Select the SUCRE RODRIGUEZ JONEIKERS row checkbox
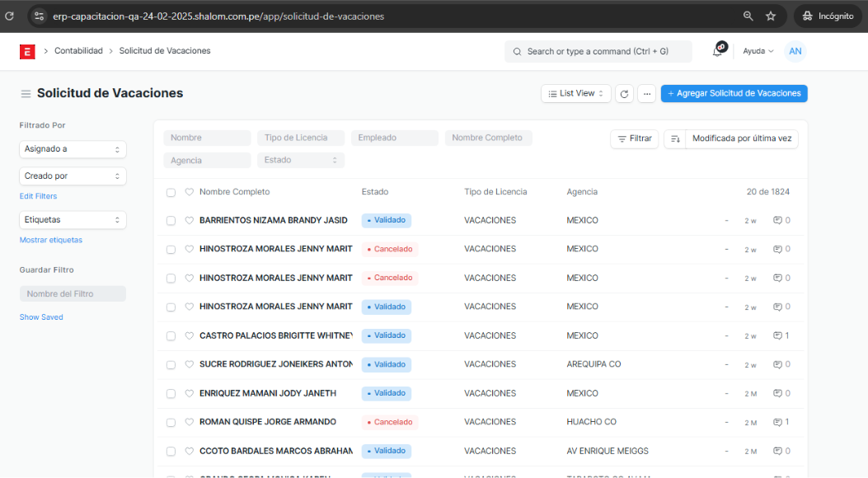 pos(171,365)
